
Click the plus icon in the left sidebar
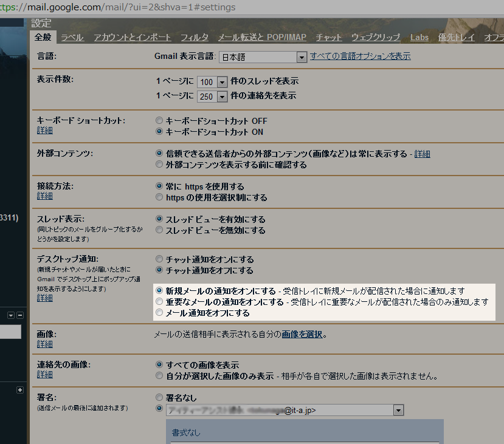pyautogui.click(x=20, y=390)
